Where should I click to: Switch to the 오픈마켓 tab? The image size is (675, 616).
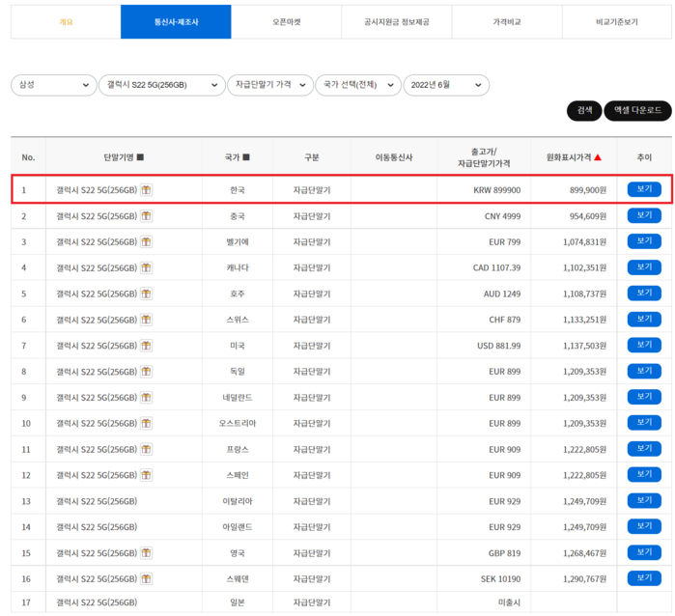[x=286, y=22]
